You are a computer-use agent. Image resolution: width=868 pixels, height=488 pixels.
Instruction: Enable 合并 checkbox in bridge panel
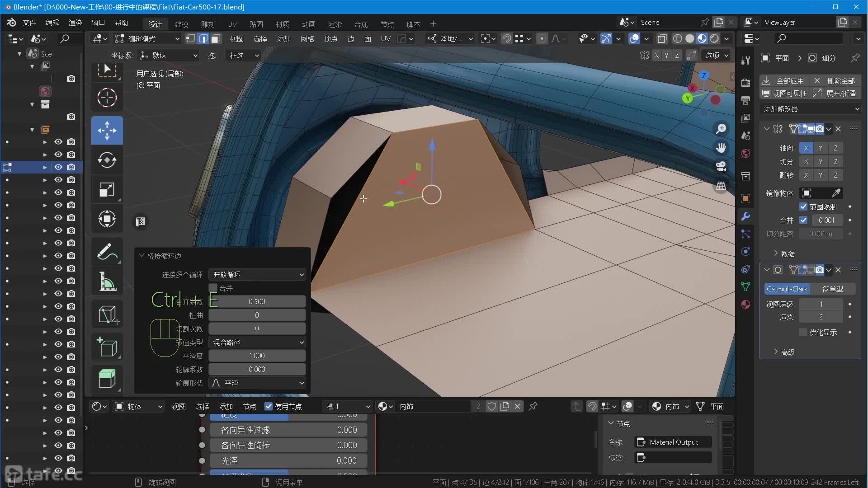pyautogui.click(x=213, y=288)
